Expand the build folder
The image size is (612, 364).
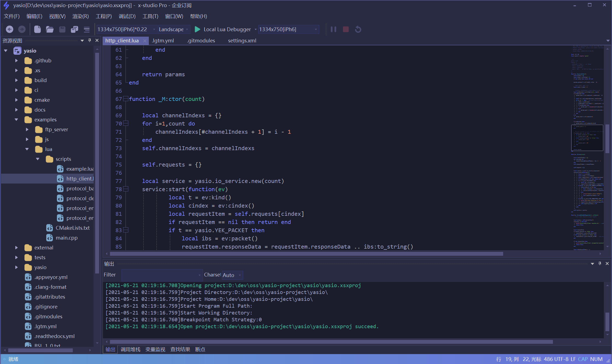tap(16, 80)
